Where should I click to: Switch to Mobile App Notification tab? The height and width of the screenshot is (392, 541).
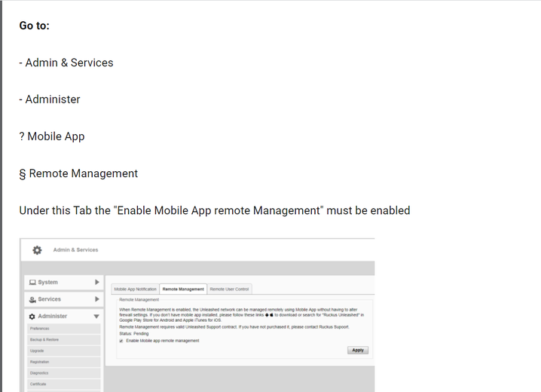pyautogui.click(x=136, y=289)
